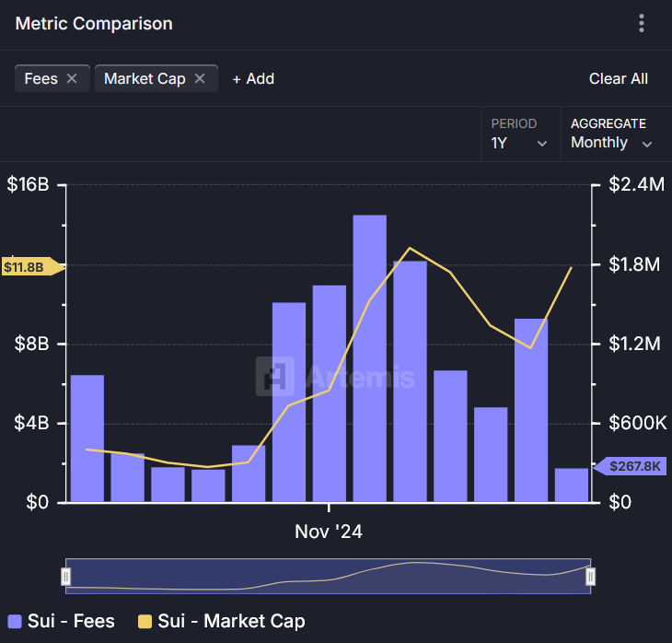Remove the Fees metric chip
Screen dimensions: 672x643
[72, 78]
